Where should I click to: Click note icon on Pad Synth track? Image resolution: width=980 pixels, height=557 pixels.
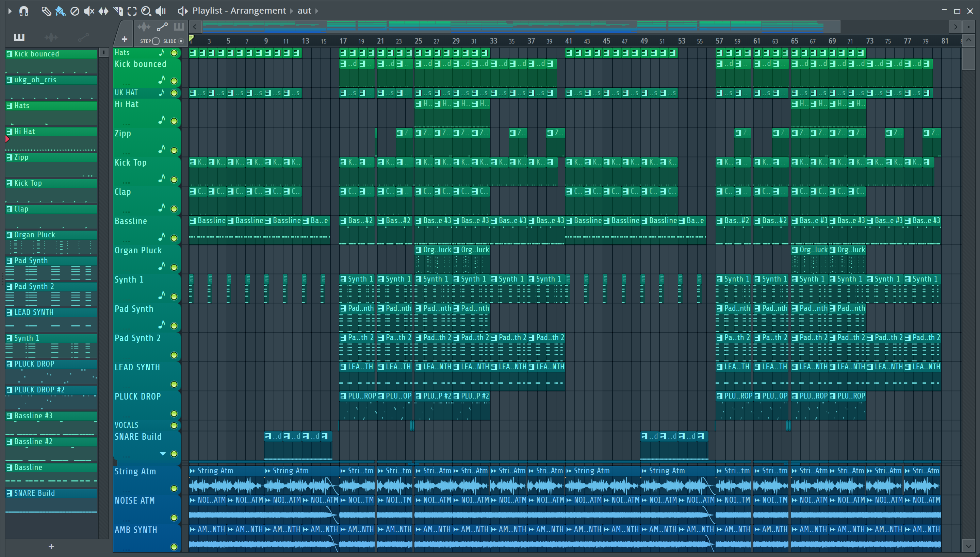(162, 324)
